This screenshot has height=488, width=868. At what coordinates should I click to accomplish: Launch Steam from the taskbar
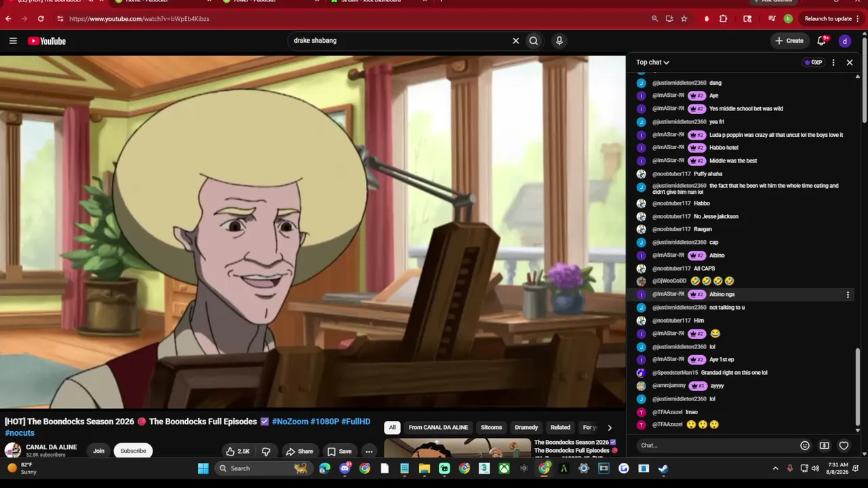click(663, 468)
